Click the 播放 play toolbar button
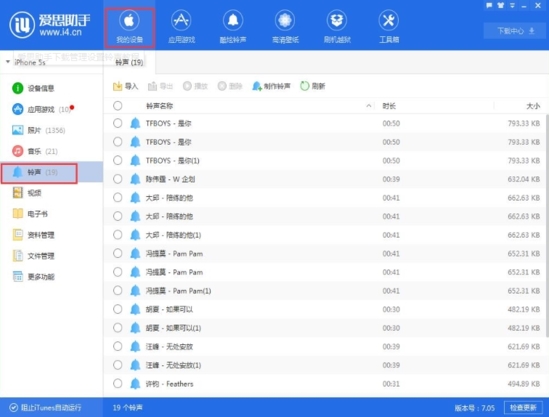549x417 pixels. (x=195, y=86)
